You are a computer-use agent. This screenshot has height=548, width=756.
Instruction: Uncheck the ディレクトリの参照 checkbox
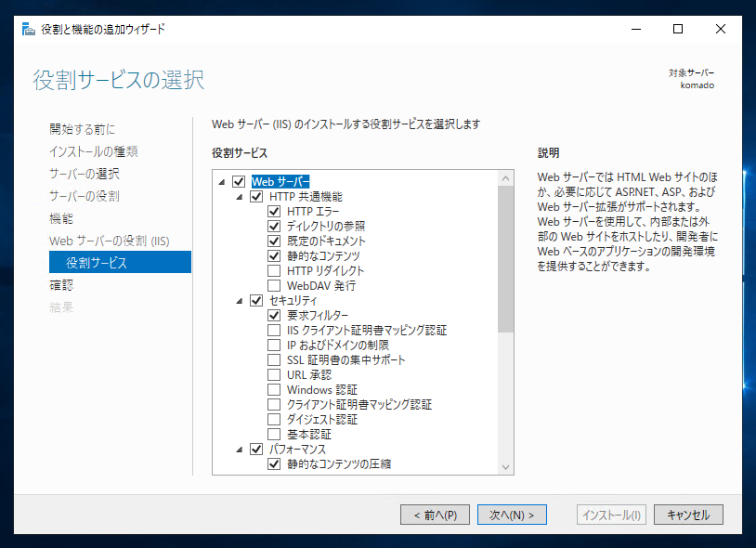[x=274, y=226]
